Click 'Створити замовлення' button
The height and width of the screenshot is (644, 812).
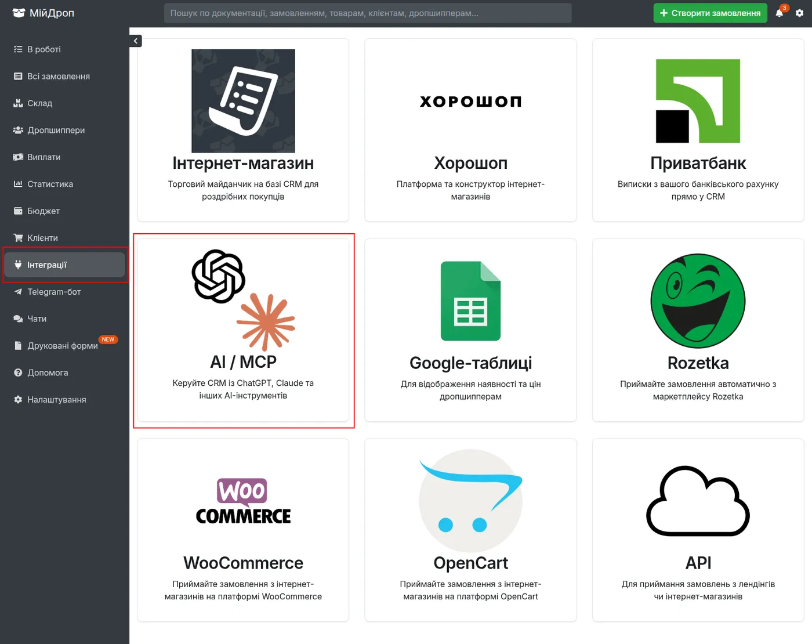710,13
